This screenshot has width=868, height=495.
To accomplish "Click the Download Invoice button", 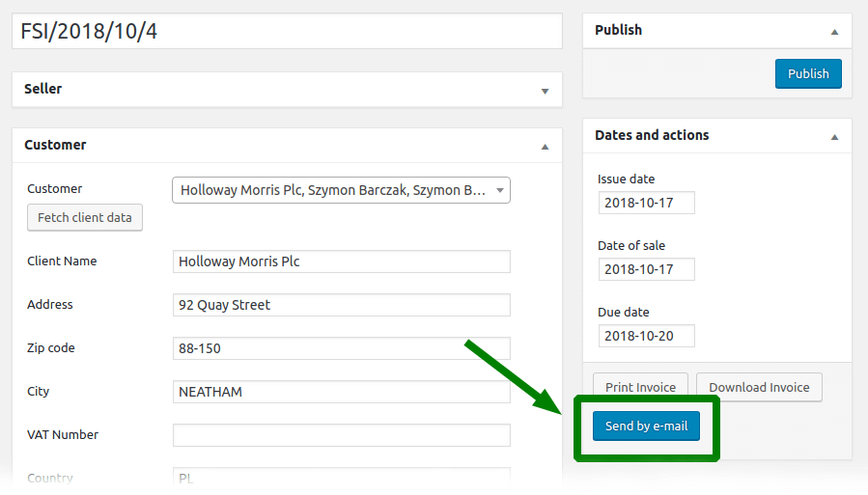I will point(759,387).
